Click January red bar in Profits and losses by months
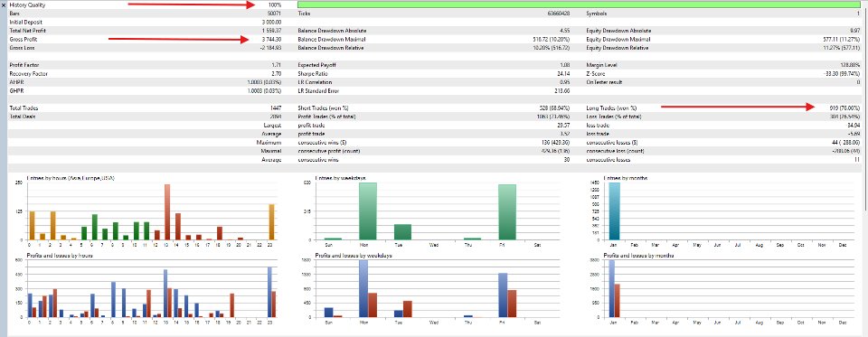This screenshot has width=868, height=337. point(618,301)
